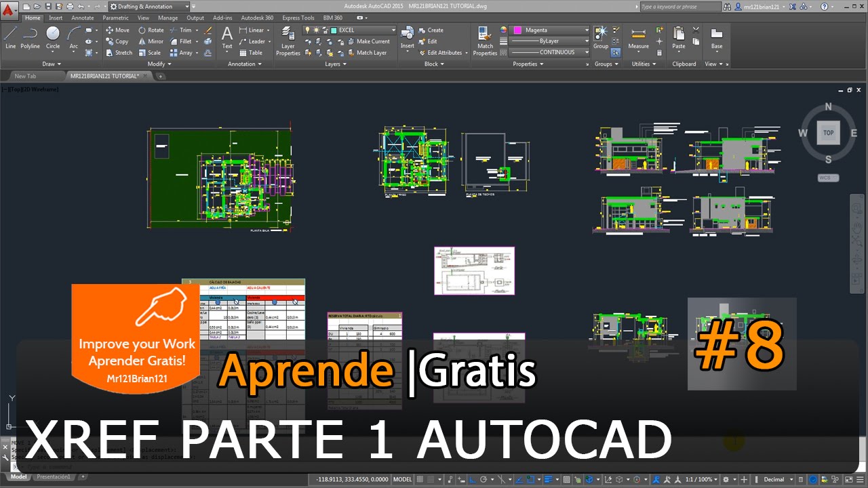
Task: Open the Presentación1 layout tab
Action: point(54,476)
